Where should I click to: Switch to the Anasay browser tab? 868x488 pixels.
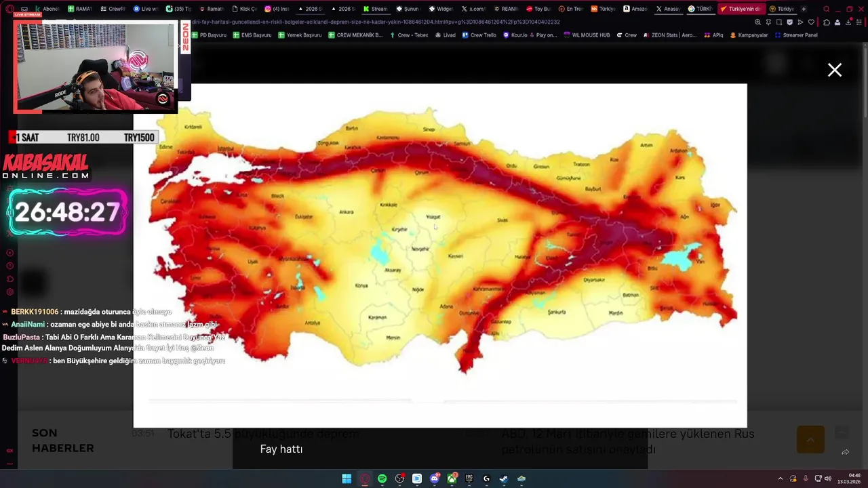coord(669,9)
